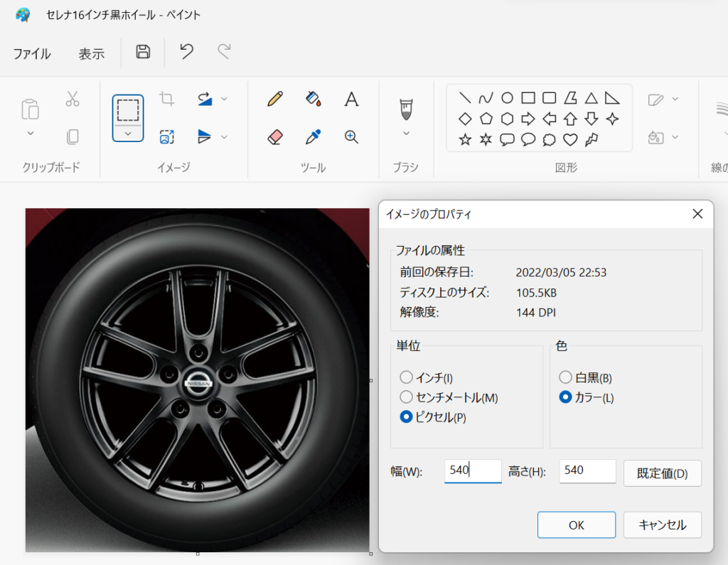
Task: Select the Magnifier zoom tool
Action: (x=351, y=137)
